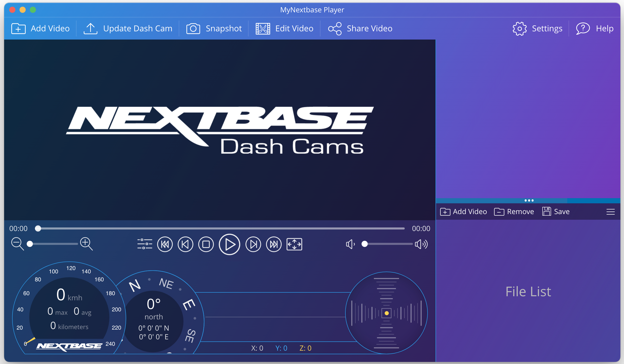Click the Play button
This screenshot has height=364, width=624.
229,244
